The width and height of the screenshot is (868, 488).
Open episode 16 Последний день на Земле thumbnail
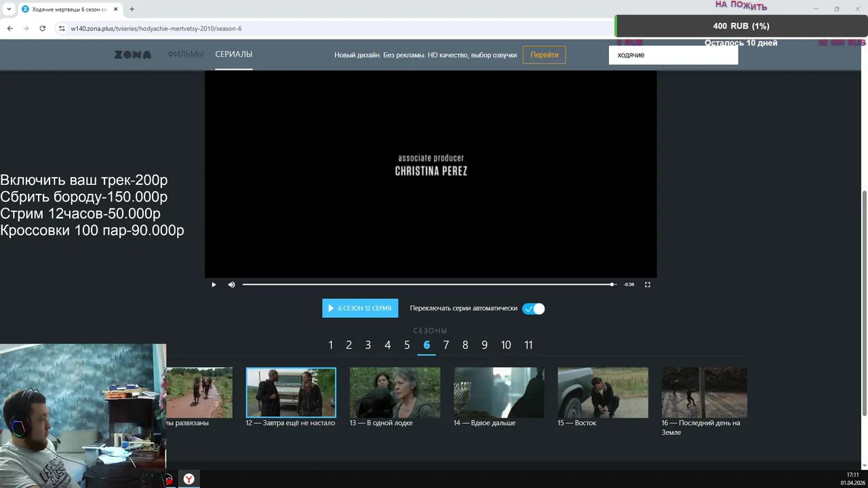705,392
